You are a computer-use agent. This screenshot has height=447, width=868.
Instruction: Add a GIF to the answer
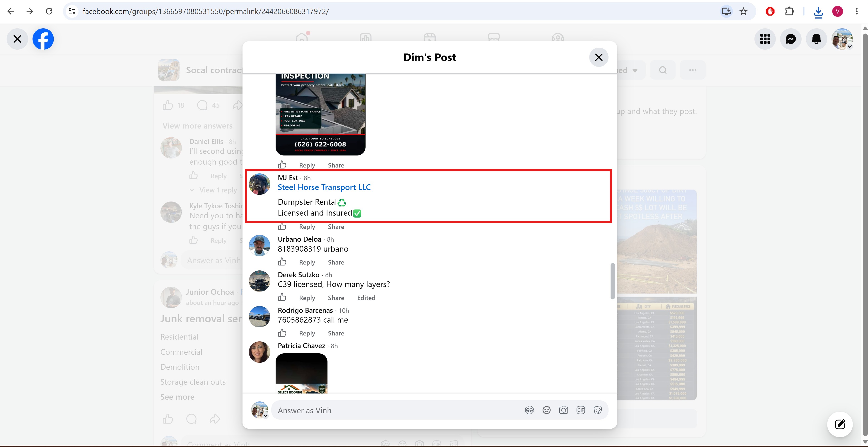[581, 410]
